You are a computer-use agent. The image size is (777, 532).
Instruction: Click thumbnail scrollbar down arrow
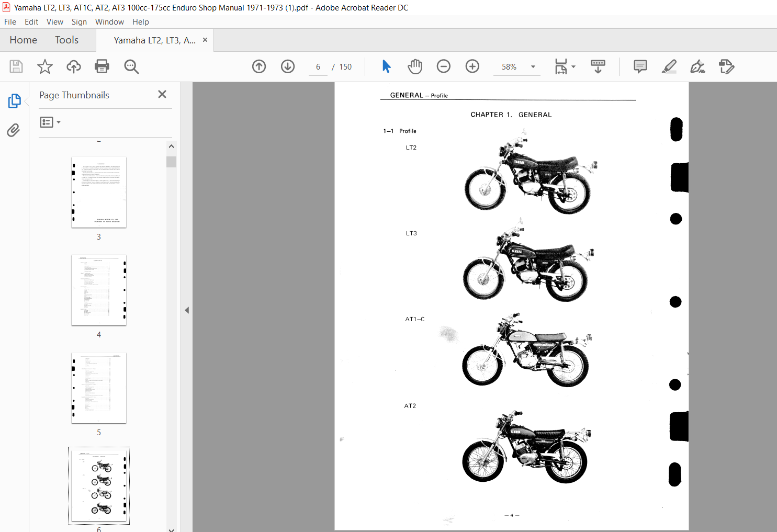[x=171, y=529]
